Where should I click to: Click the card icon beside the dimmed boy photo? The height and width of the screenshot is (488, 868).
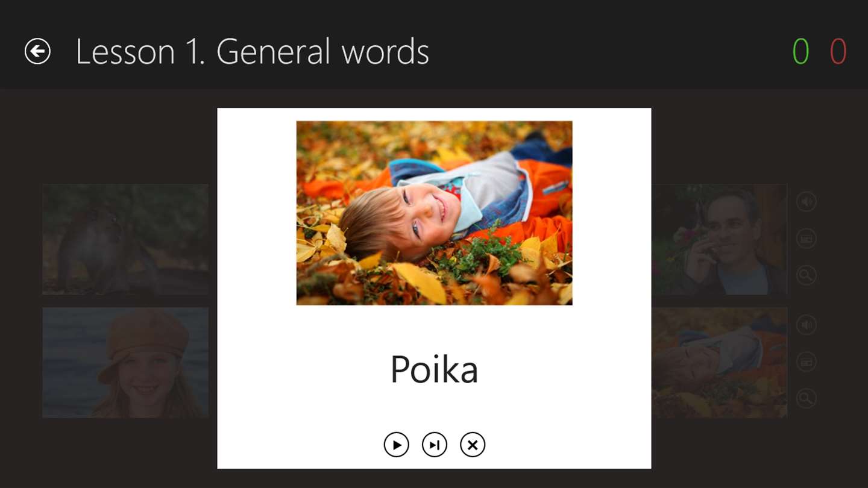[806, 362]
